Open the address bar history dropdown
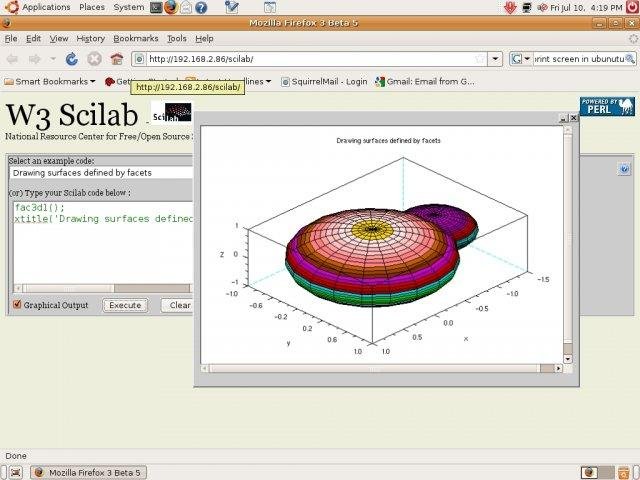This screenshot has width=640, height=480. pyautogui.click(x=495, y=59)
